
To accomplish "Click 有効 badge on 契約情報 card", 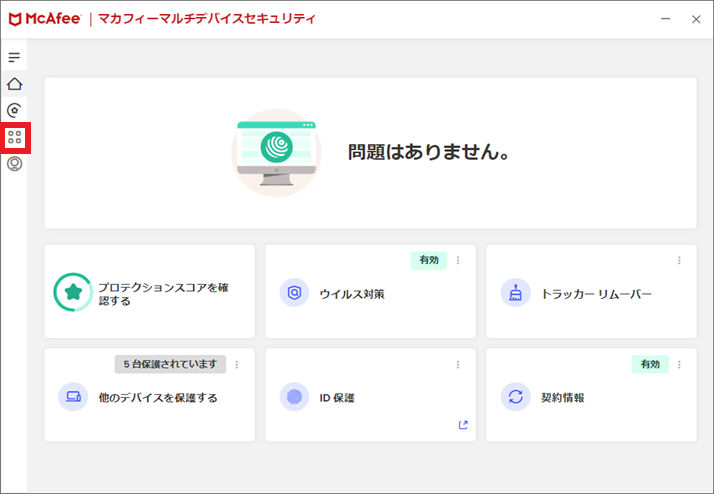I will [650, 364].
